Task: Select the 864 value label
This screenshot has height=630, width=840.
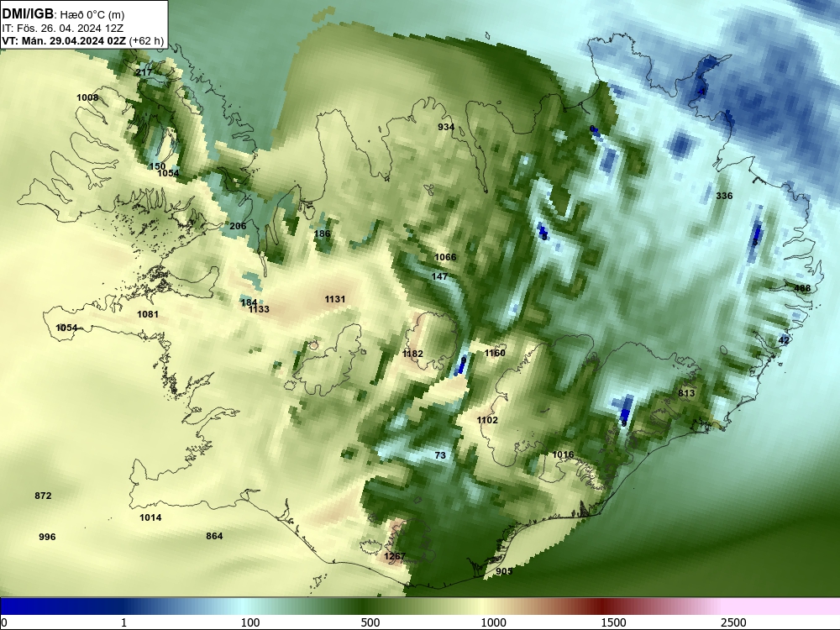Action: tap(214, 536)
